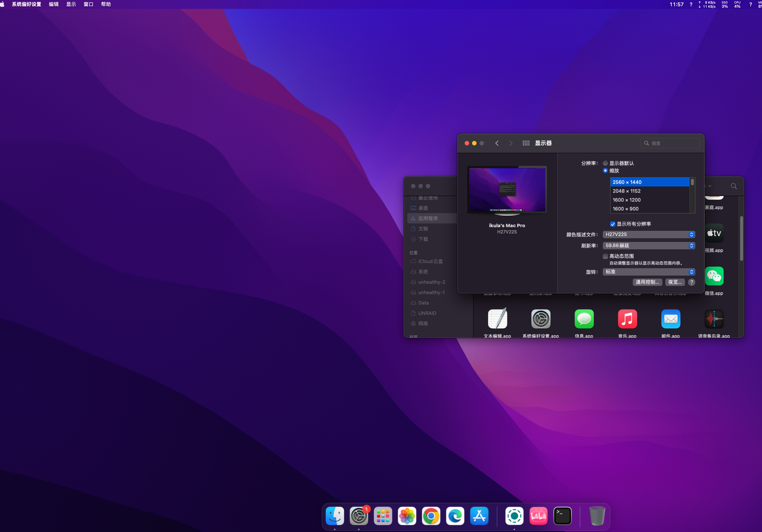Image resolution: width=762 pixels, height=532 pixels.
Task: Launch Google Chrome from the Dock
Action: pos(431,516)
